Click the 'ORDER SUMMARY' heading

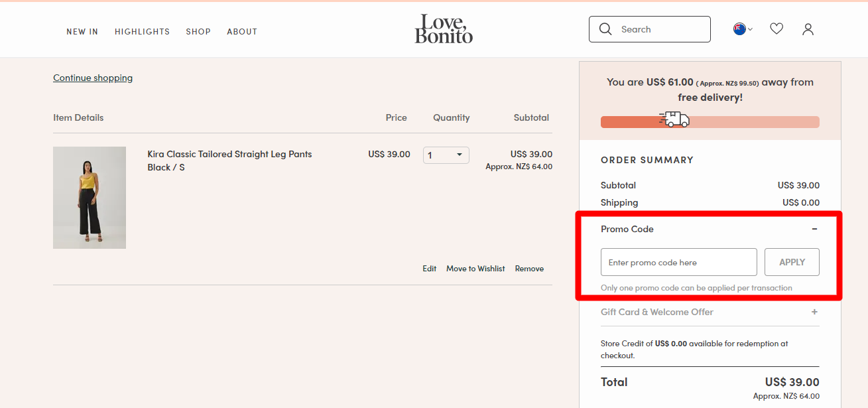[x=647, y=160]
